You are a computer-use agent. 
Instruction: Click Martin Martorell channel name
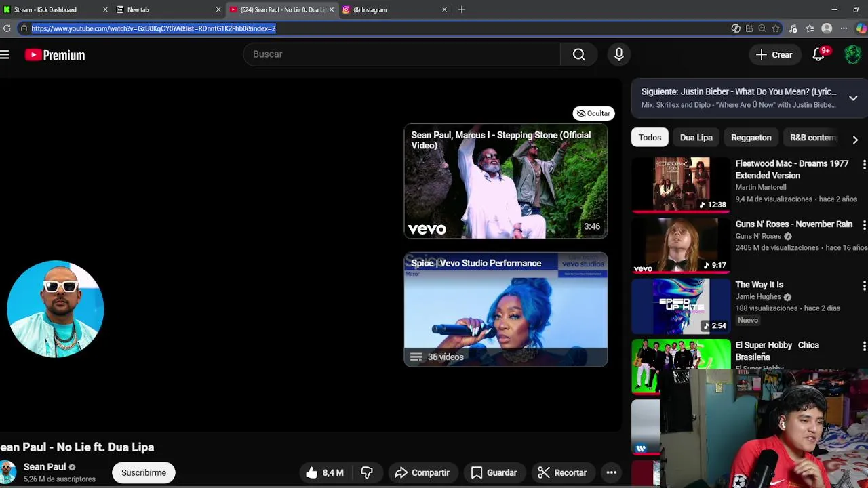(761, 187)
